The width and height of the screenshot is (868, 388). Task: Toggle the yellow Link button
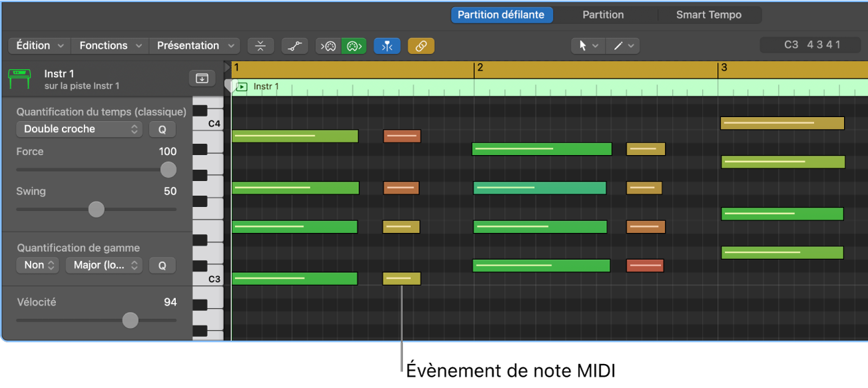coord(421,46)
